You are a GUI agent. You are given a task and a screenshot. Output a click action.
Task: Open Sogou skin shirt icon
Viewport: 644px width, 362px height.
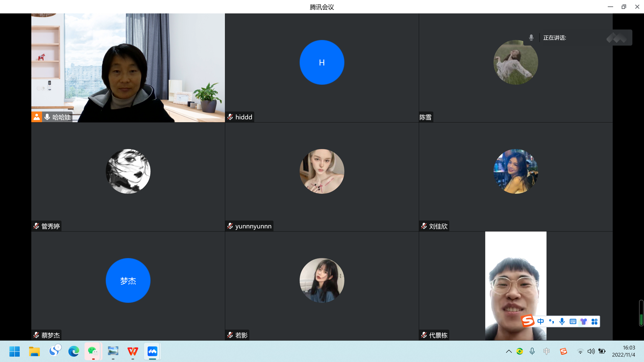click(x=583, y=322)
